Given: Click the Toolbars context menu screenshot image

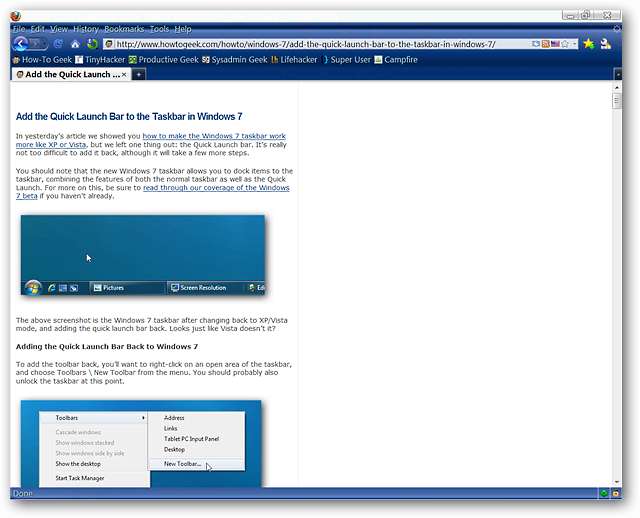Looking at the screenshot, I should (141, 444).
